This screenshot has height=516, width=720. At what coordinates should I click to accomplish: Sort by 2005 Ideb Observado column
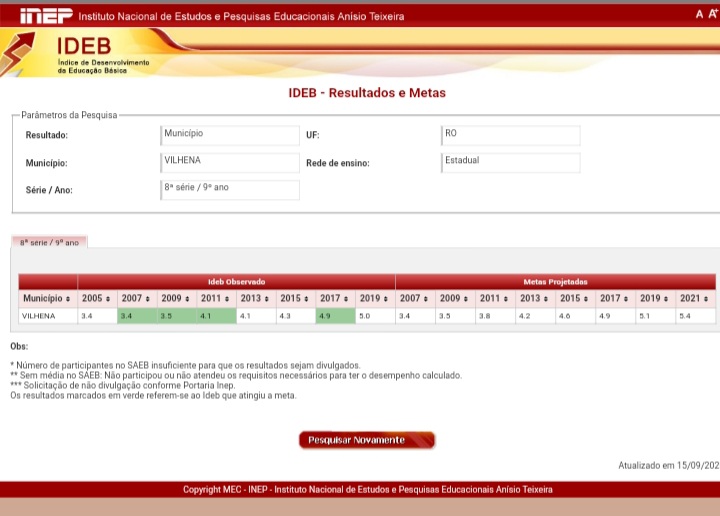click(108, 299)
